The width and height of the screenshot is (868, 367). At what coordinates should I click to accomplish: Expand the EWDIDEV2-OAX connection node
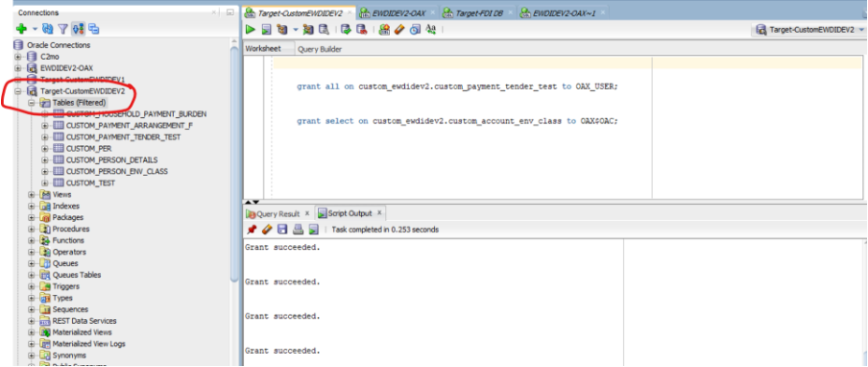point(18,68)
